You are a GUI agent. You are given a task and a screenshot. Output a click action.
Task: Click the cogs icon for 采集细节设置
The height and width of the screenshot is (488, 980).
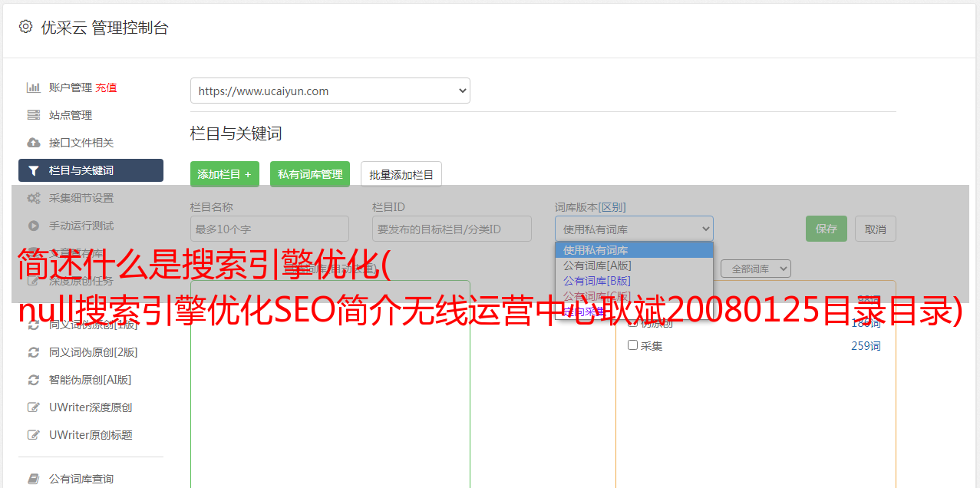[x=34, y=198]
